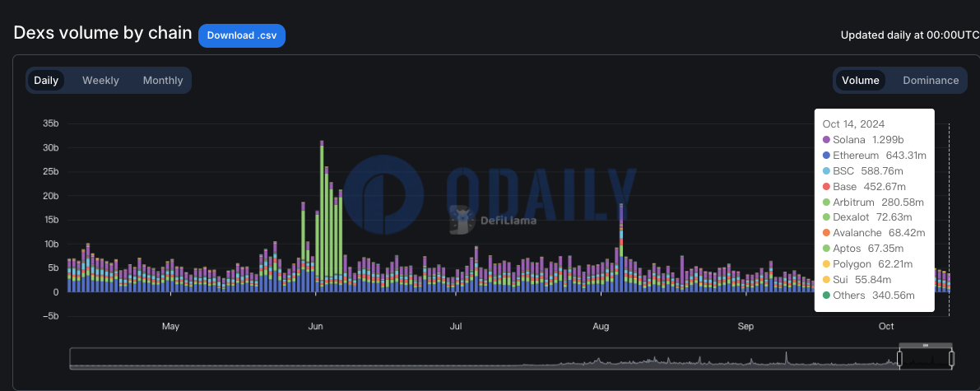This screenshot has width=980, height=391.
Task: Click the Jun x-axis label
Action: point(316,327)
